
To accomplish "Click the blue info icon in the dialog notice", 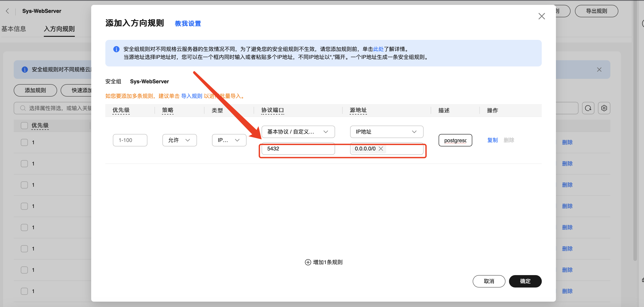I will tap(116, 49).
